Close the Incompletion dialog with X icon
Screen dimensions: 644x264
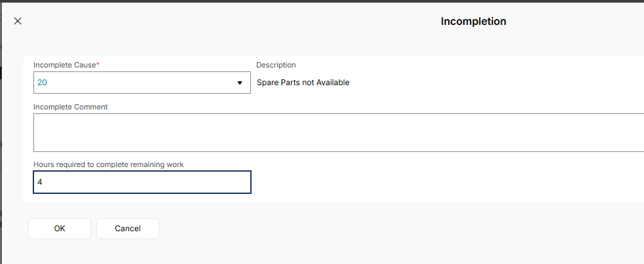pyautogui.click(x=18, y=21)
